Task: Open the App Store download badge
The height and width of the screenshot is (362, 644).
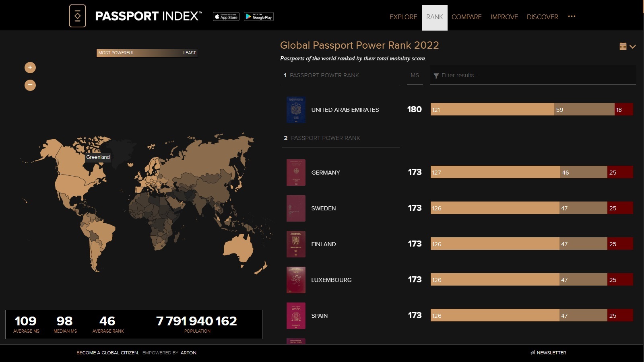Action: pos(226,16)
